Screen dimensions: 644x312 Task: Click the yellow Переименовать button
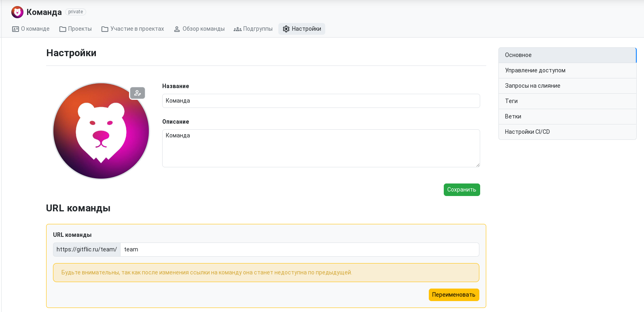coord(454,295)
